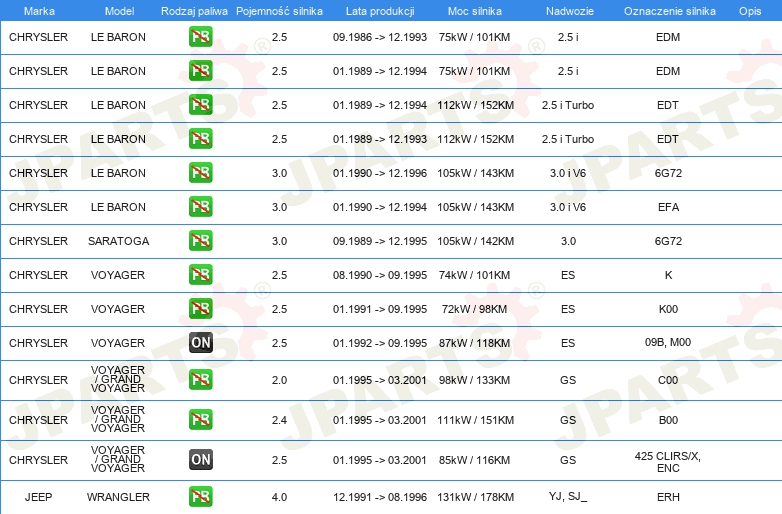Click petrol icon in Voyager K00 row
The image size is (782, 514).
pos(200,308)
